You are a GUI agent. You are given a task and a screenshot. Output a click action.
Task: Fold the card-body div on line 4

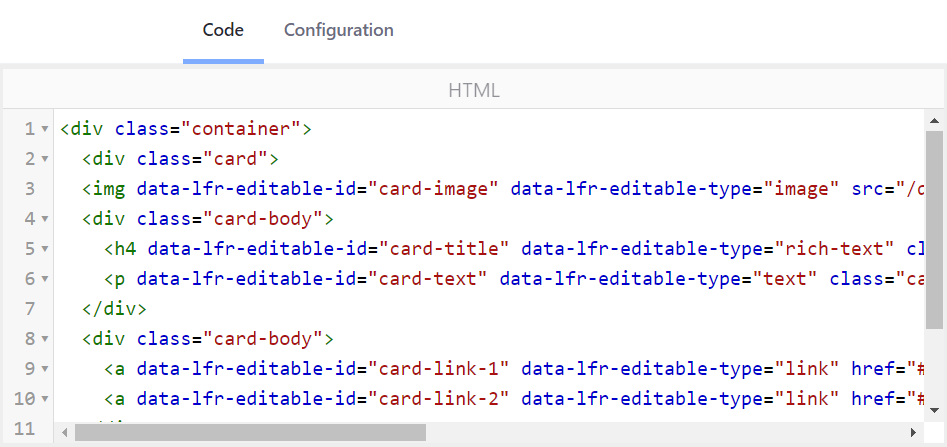[x=44, y=219]
